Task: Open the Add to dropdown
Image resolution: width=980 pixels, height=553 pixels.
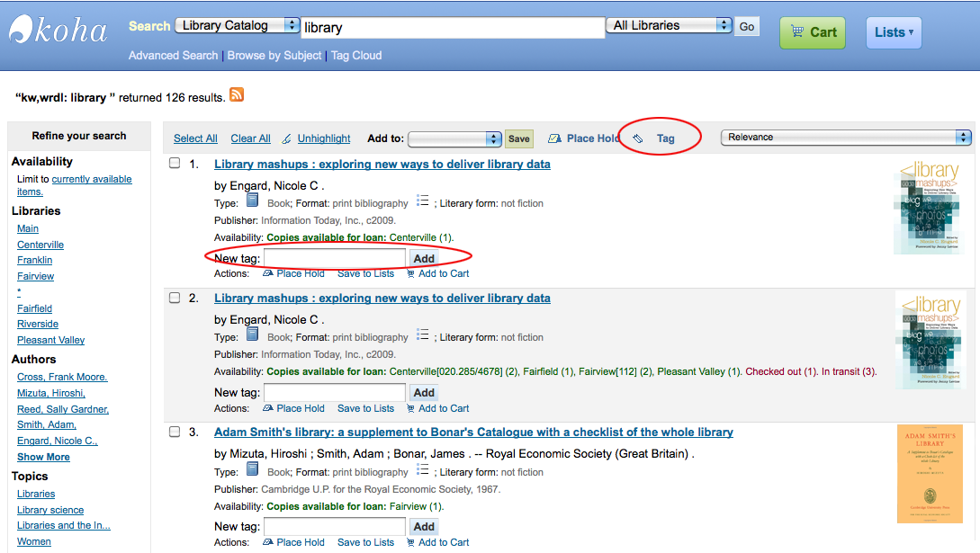Action: coord(454,138)
